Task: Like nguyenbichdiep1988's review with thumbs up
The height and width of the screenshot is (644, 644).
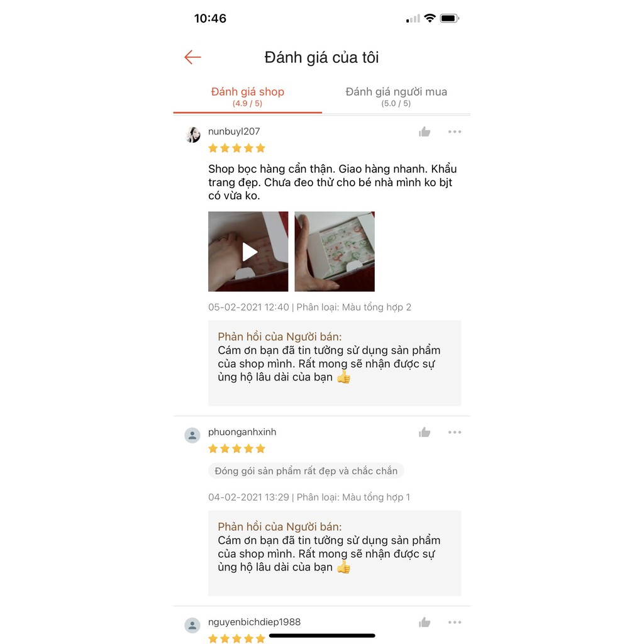Action: coord(425,623)
